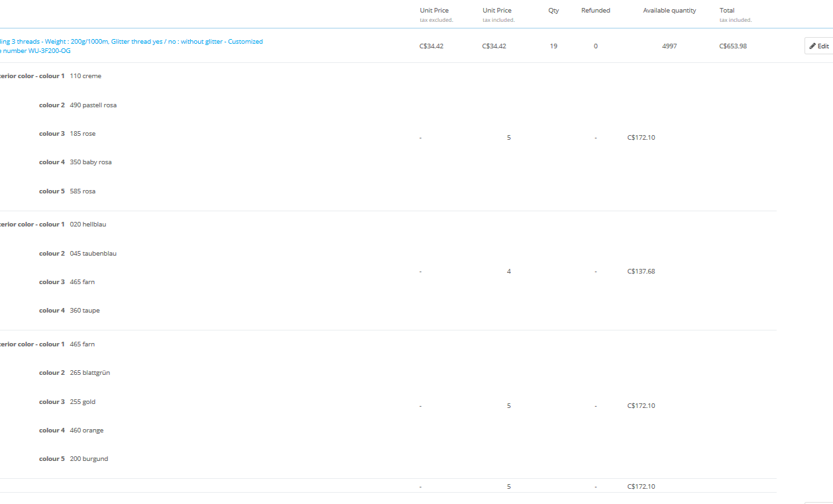The height and width of the screenshot is (504, 833).
Task: Click the 460 orange colour entry
Action: coord(86,430)
